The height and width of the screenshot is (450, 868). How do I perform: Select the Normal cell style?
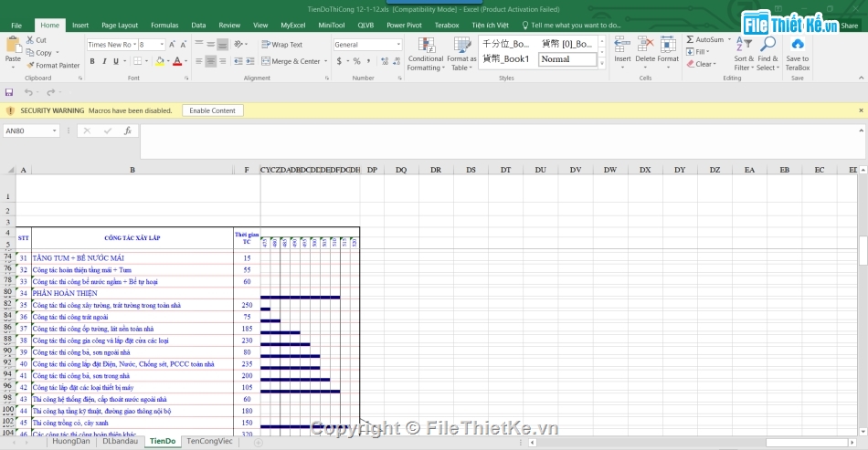coord(566,59)
